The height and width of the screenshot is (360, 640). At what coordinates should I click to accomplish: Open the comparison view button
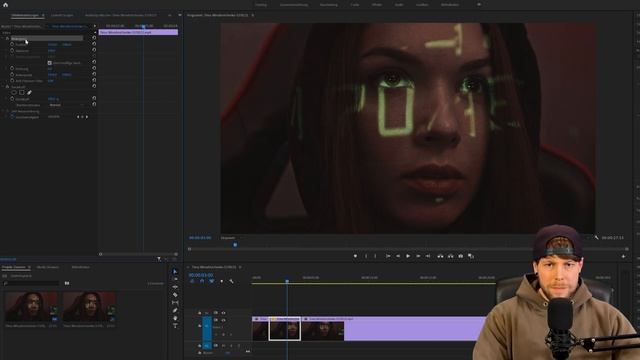click(x=471, y=256)
